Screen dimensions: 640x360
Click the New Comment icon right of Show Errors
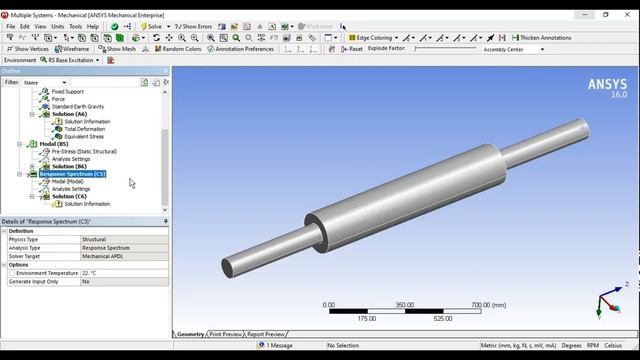222,27
